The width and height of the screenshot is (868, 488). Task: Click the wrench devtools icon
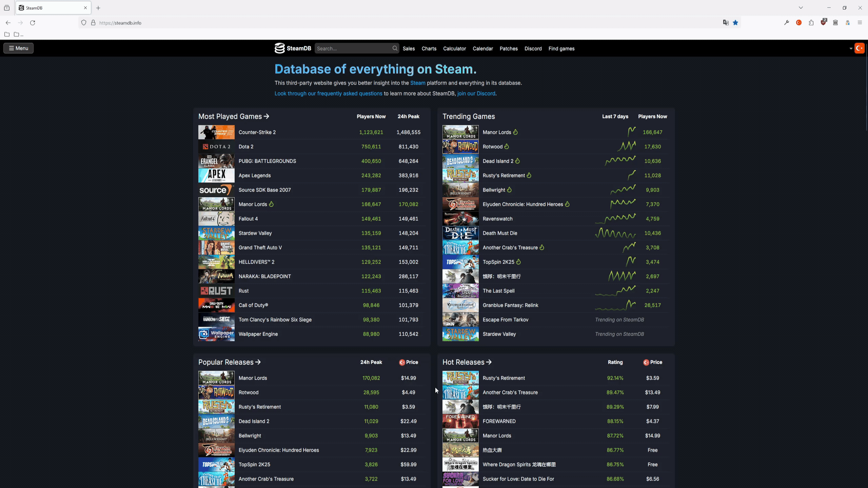point(787,23)
